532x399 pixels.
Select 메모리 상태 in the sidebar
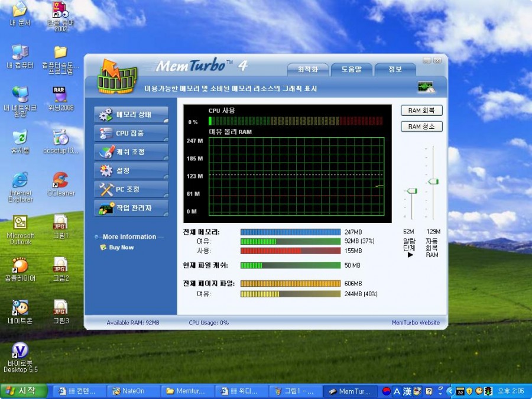[x=131, y=115]
